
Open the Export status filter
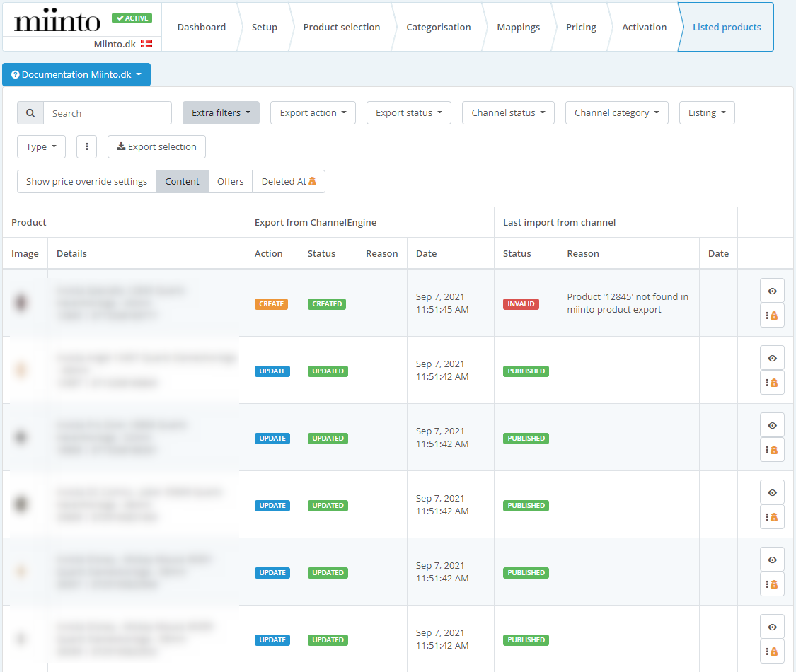click(x=409, y=112)
